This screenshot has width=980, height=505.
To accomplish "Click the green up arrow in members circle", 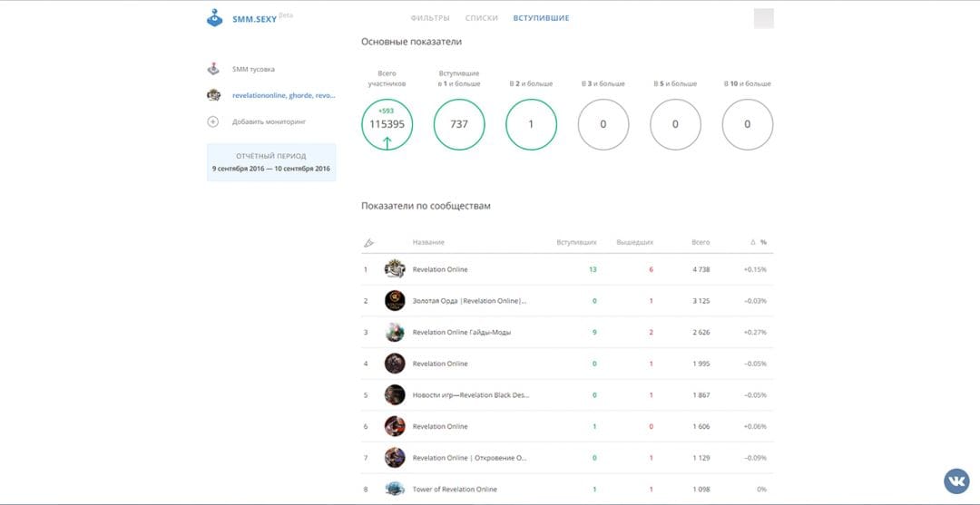I will (387, 143).
